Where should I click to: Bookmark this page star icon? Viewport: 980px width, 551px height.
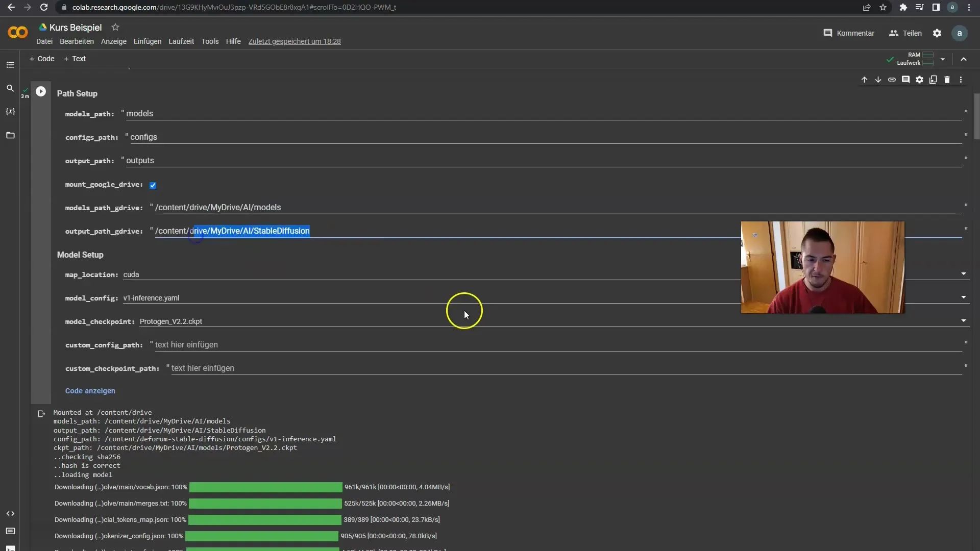[883, 7]
